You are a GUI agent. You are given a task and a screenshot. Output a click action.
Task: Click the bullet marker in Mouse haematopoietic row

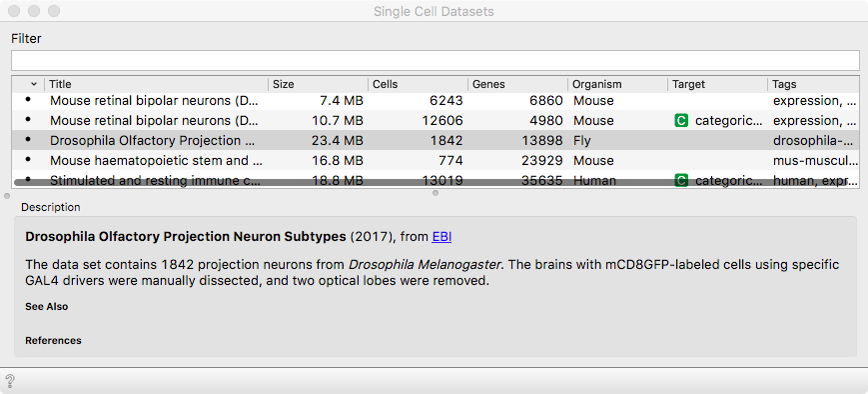pyautogui.click(x=28, y=159)
